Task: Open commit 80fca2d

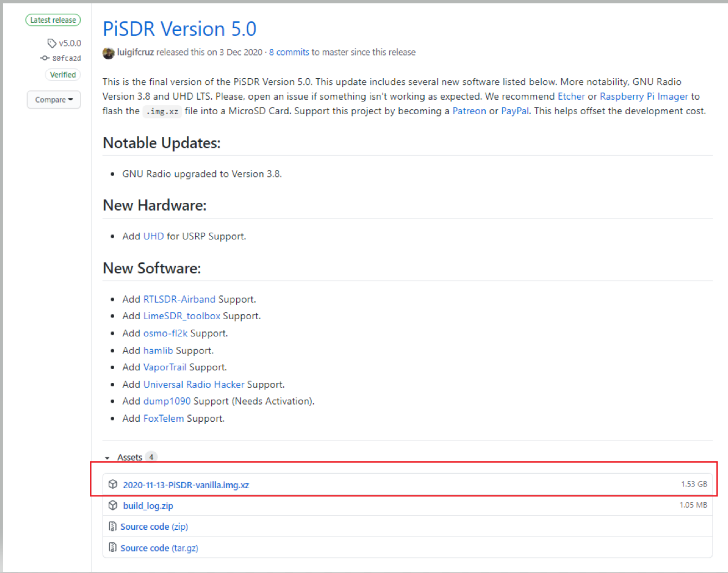Action: 67,58
